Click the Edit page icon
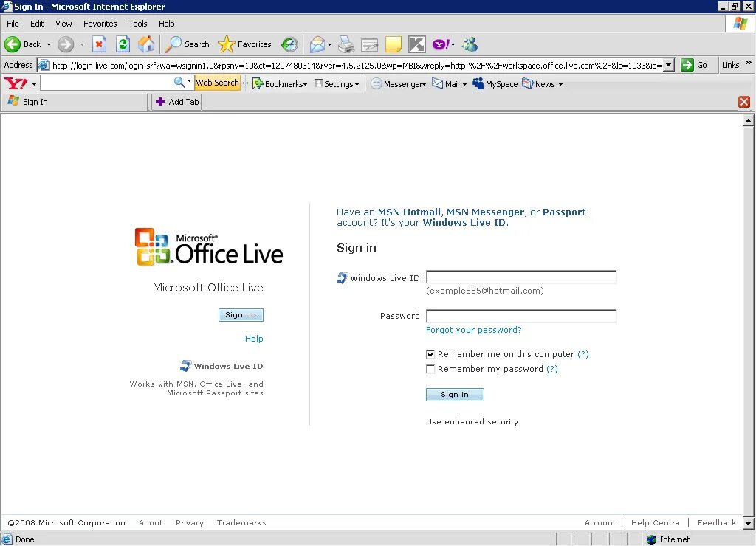 pyautogui.click(x=370, y=44)
